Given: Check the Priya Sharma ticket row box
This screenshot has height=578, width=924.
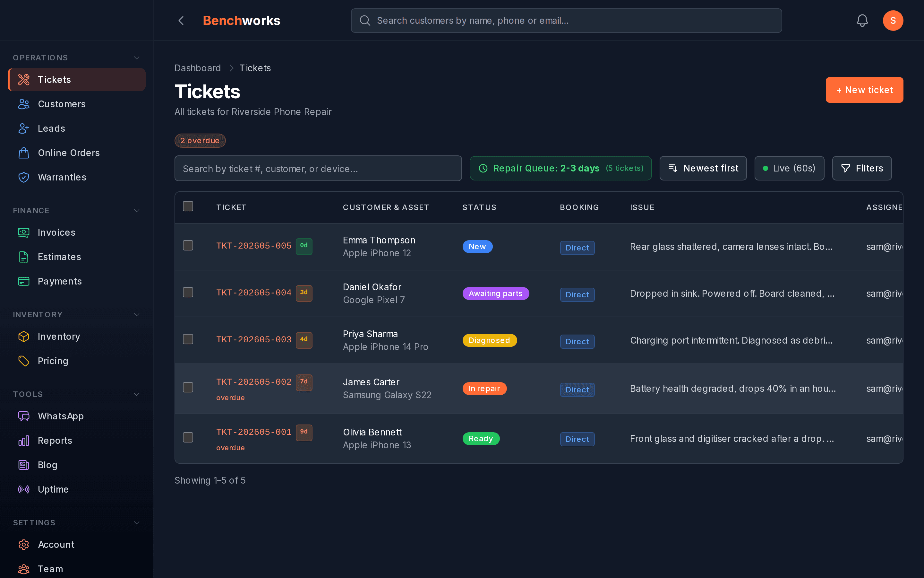Looking at the screenshot, I should (188, 339).
